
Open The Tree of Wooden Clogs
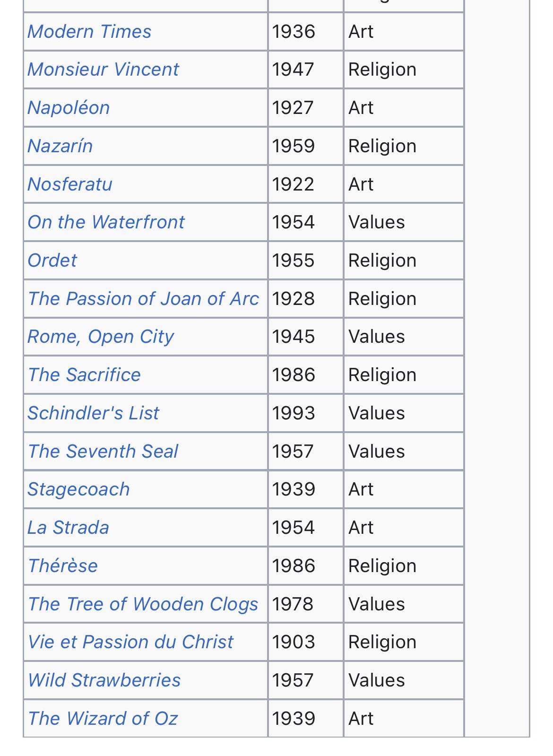coord(143,604)
